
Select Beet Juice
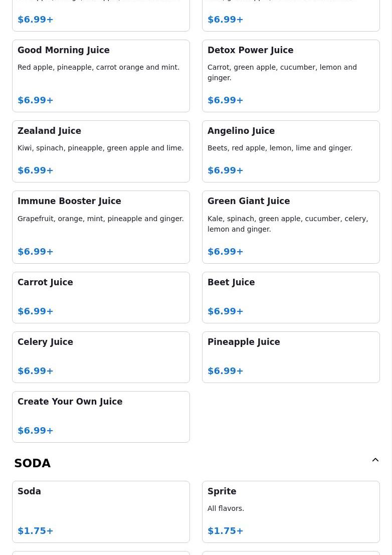click(x=291, y=297)
